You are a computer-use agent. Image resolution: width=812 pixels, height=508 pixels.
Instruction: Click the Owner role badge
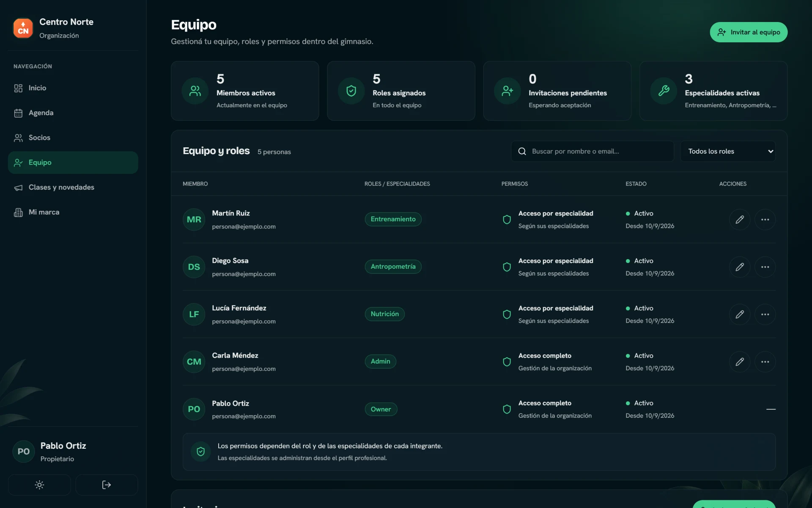pos(381,409)
